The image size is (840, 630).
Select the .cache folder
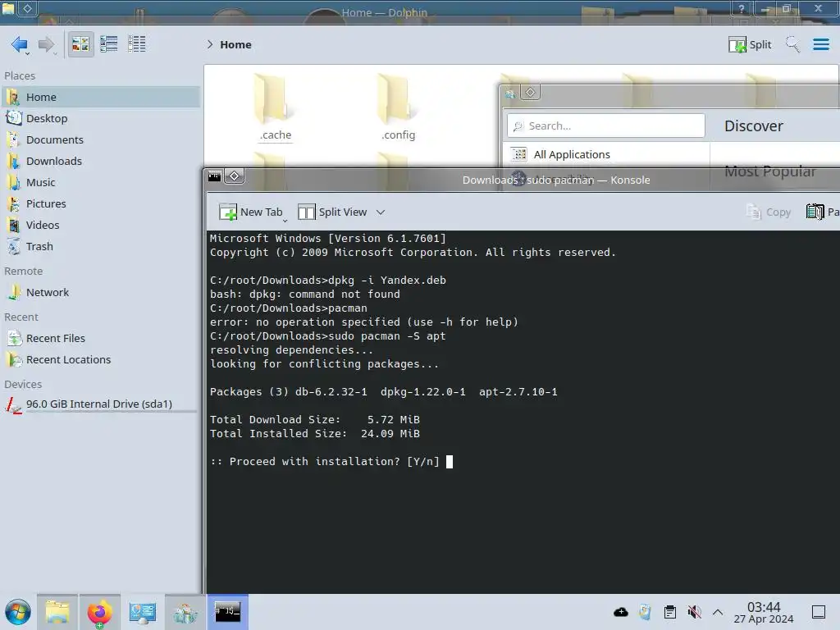click(276, 107)
